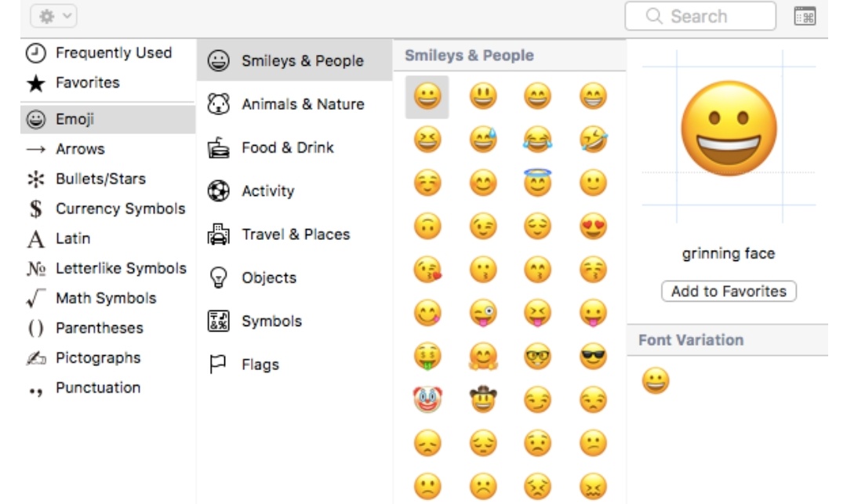Choose the heart eyes face emoji

(593, 227)
